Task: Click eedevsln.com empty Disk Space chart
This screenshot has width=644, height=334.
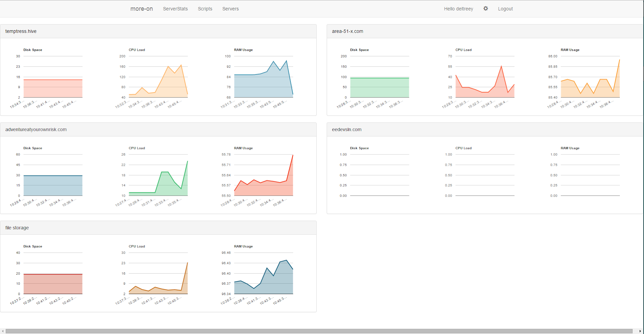Action: 380,175
